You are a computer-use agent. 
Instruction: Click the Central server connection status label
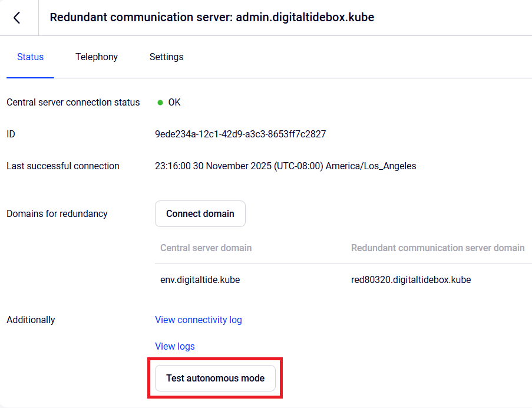pos(73,103)
